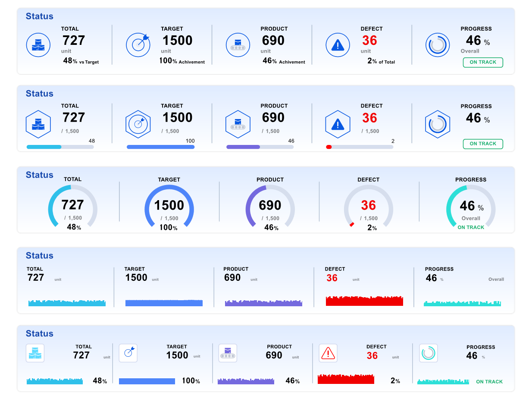The height and width of the screenshot is (399, 532).
Task: Select the hexagon TOTAL boxes icon
Action: (38, 124)
